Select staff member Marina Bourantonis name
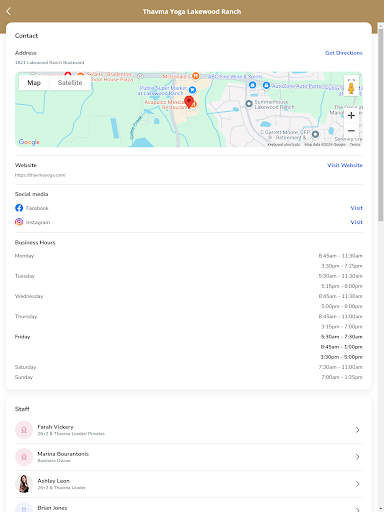The height and width of the screenshot is (512, 384). [x=63, y=454]
